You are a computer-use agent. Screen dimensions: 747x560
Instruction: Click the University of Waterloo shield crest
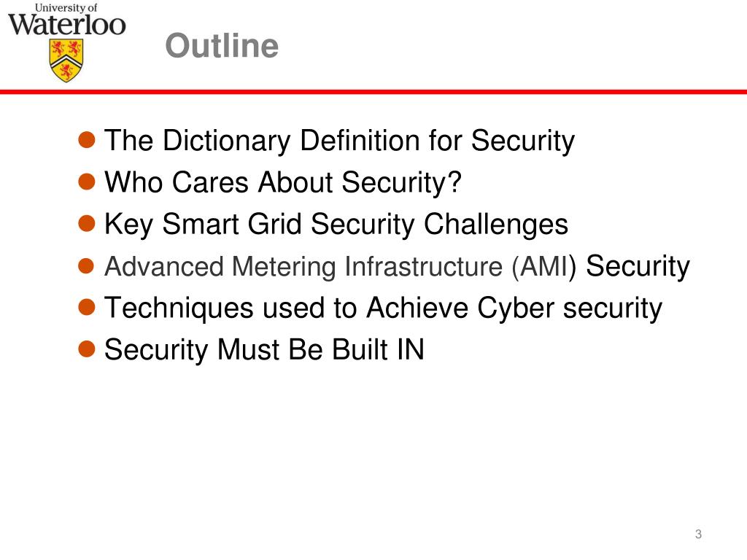pos(66,61)
